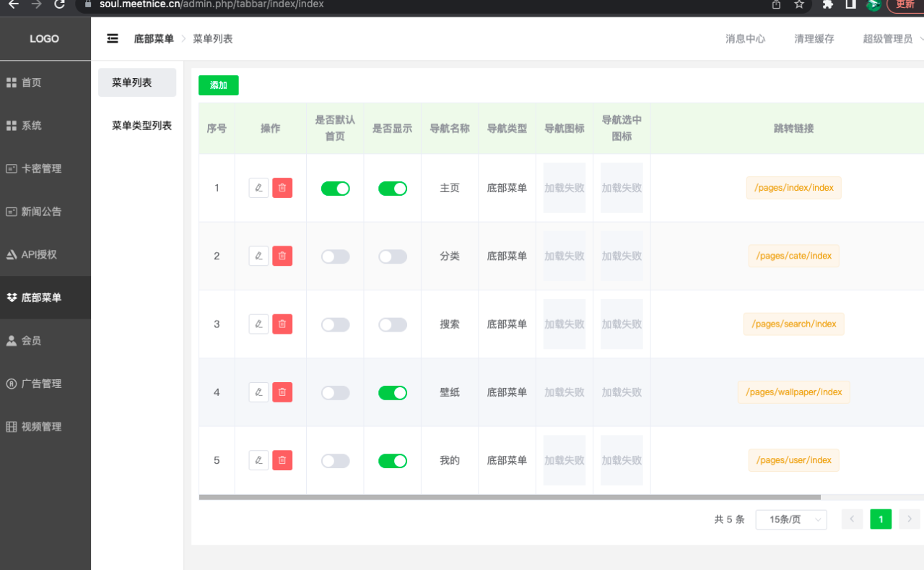The width and height of the screenshot is (924, 570).
Task: Click the LOGO in the sidebar
Action: (x=45, y=39)
